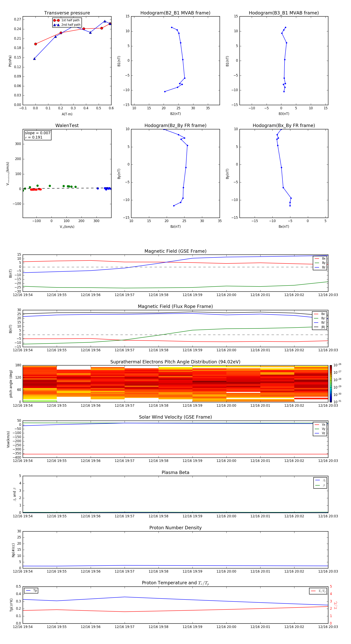Click the "WalenTest" plot title
The width and height of the screenshot is (351, 644).
(67, 125)
